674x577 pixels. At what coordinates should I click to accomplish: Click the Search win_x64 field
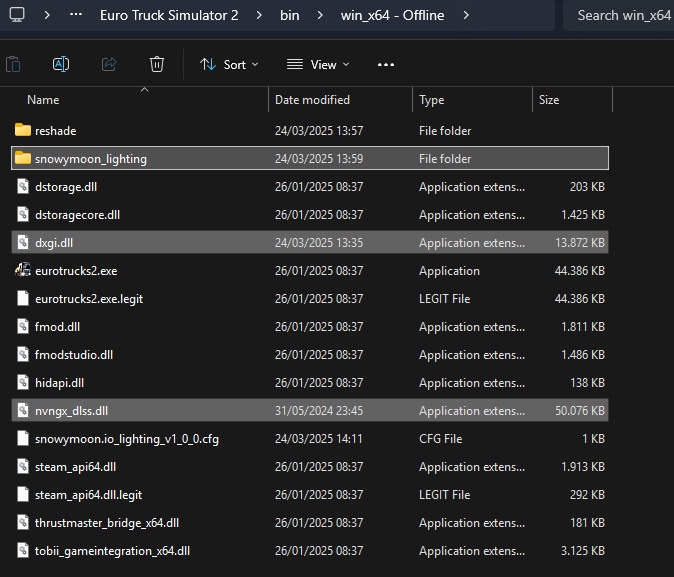[619, 15]
